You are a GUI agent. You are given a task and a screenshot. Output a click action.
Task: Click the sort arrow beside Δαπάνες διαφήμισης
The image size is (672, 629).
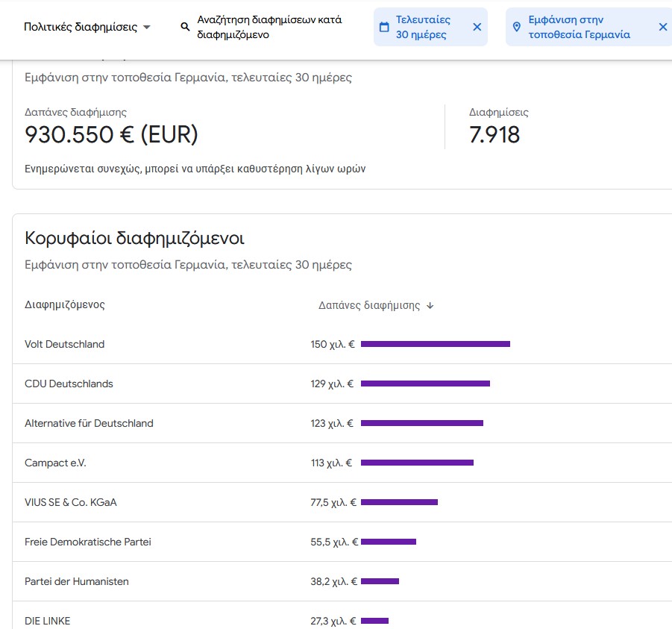click(x=430, y=306)
